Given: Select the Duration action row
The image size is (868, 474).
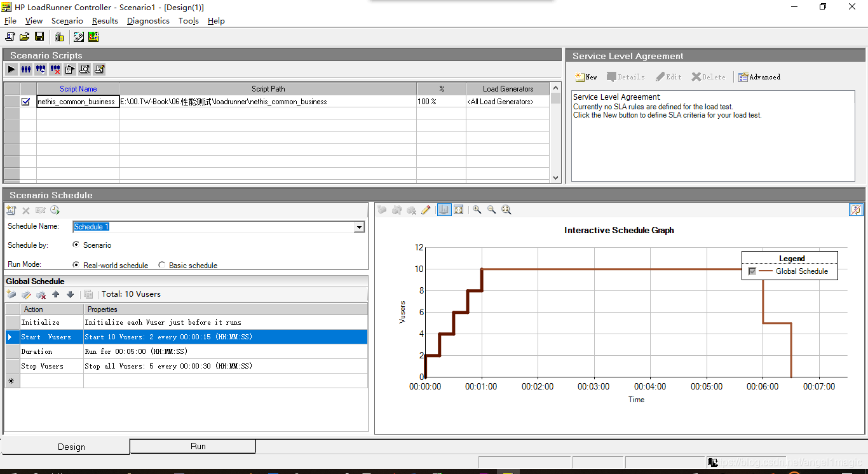Looking at the screenshot, I should (186, 351).
